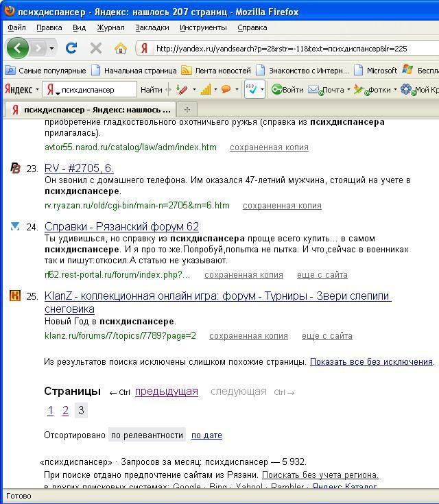The width and height of the screenshot is (439, 504).
Task: Open the Яндекс logo dropdown arrow
Action: (x=37, y=89)
